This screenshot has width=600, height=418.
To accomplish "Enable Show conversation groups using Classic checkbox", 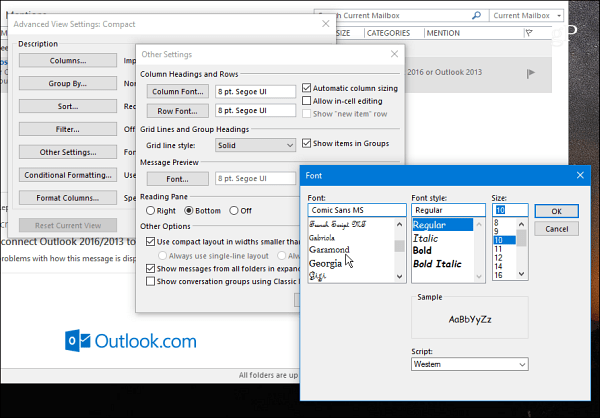I will (x=150, y=282).
